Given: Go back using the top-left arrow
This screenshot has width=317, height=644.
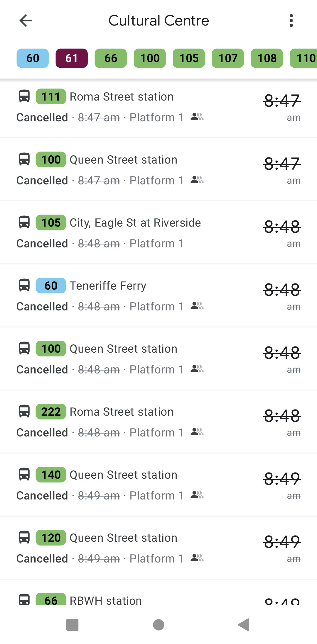Looking at the screenshot, I should [26, 21].
